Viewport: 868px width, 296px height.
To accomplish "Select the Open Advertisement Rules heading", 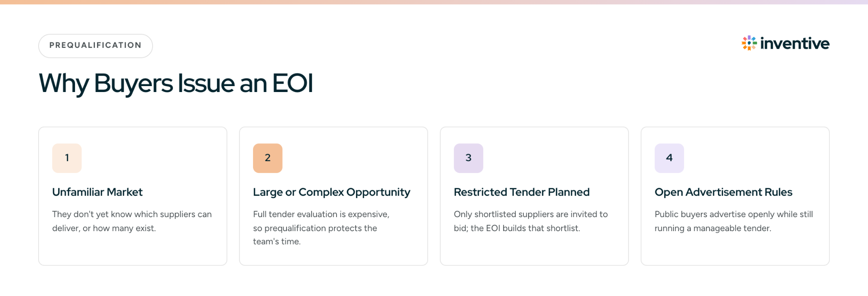I will point(723,192).
